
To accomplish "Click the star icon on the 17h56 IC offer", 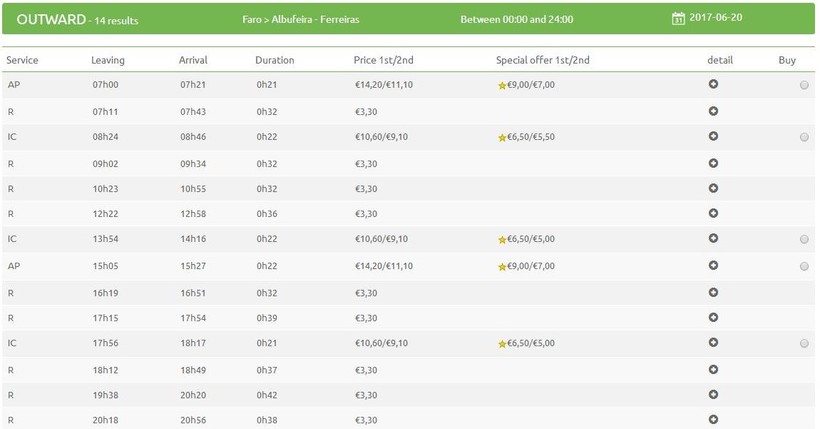I will (502, 344).
